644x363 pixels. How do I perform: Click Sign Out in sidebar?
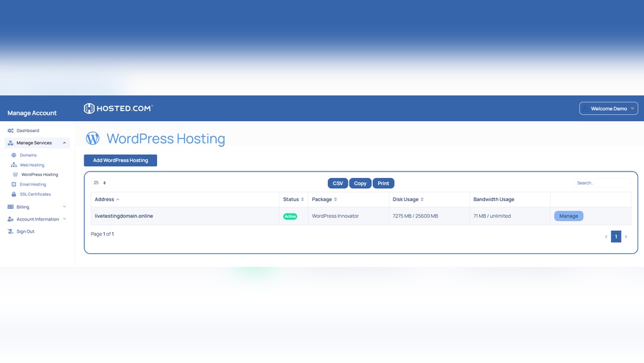pyautogui.click(x=26, y=231)
